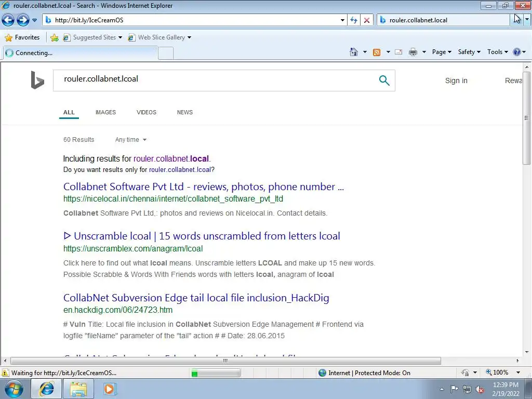
Task: Open the Page menu
Action: click(x=442, y=52)
